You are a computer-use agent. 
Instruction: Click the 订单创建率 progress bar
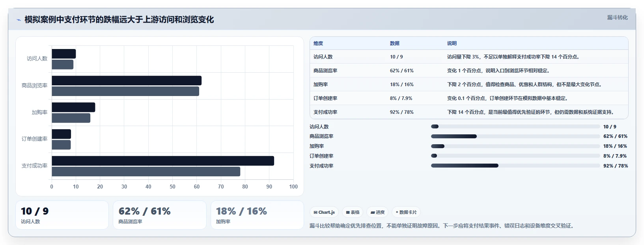point(515,156)
